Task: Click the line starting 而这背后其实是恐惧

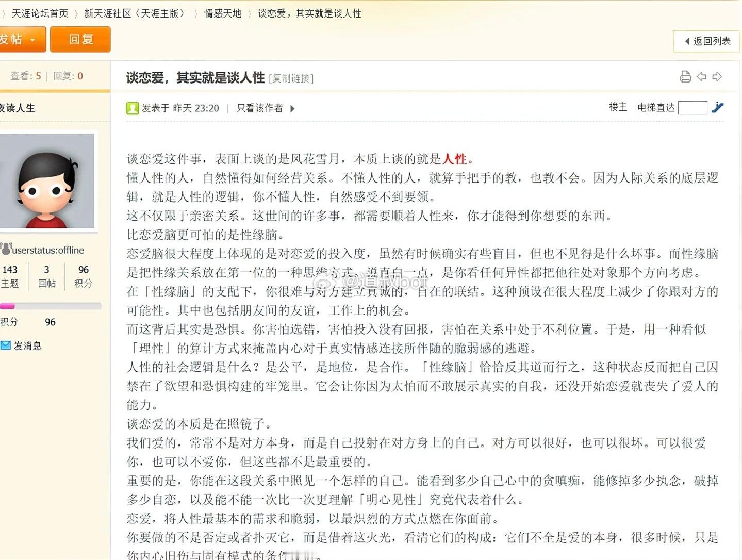Action: coord(417,330)
